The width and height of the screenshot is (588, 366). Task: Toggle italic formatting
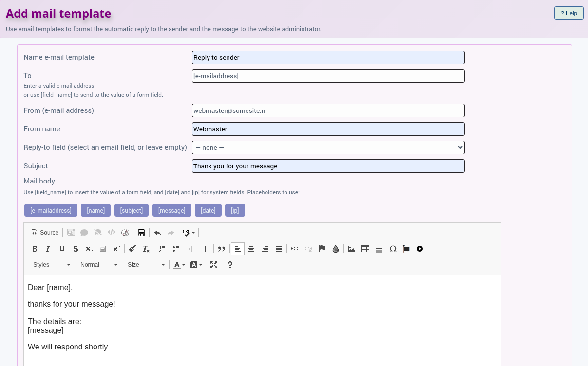(48, 249)
